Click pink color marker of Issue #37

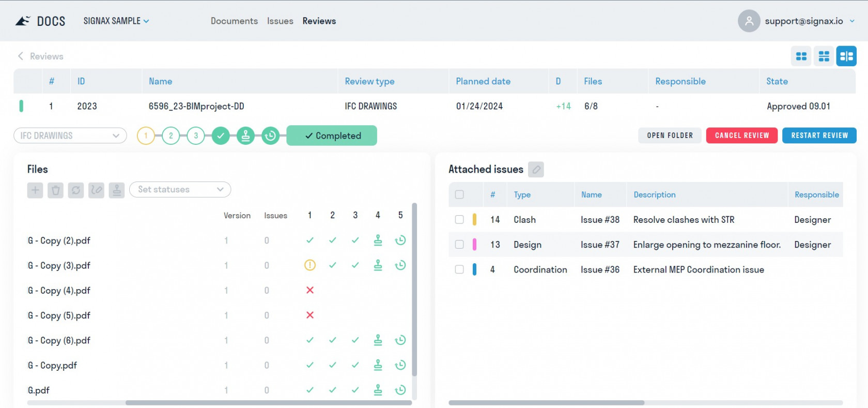coord(474,244)
